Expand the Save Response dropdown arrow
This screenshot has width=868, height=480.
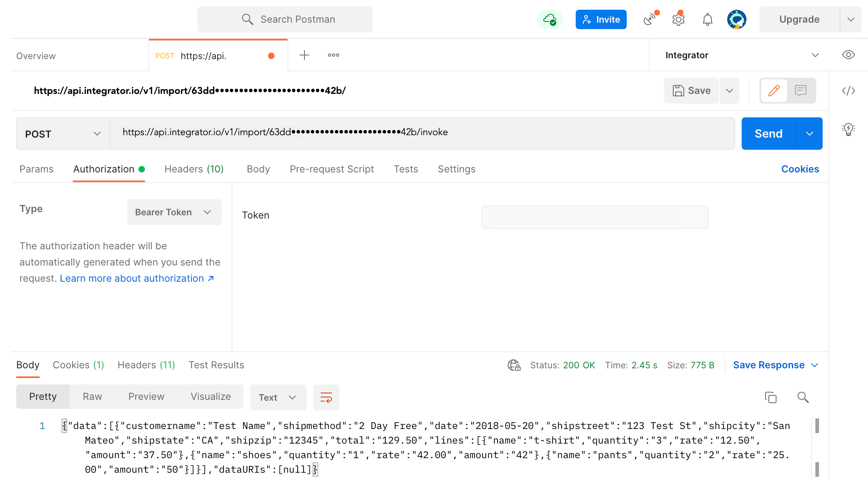pos(815,365)
